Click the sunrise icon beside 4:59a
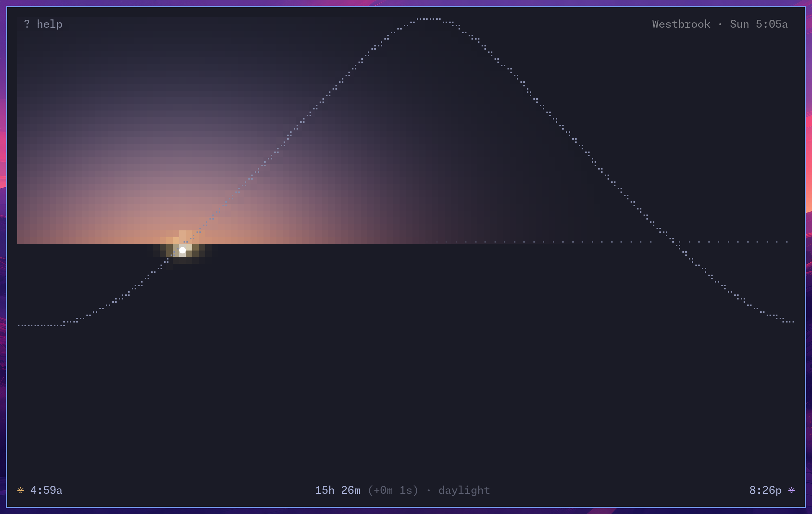 (x=21, y=490)
